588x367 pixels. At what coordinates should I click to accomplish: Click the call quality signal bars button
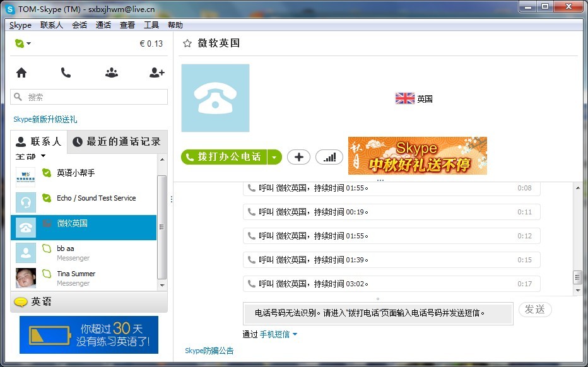(329, 157)
